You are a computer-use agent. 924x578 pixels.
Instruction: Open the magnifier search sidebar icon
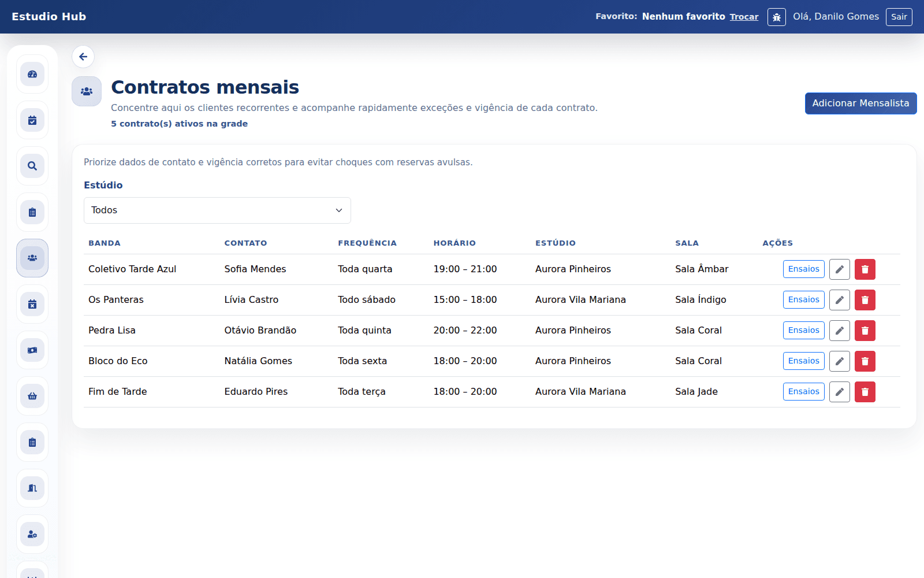pyautogui.click(x=32, y=166)
